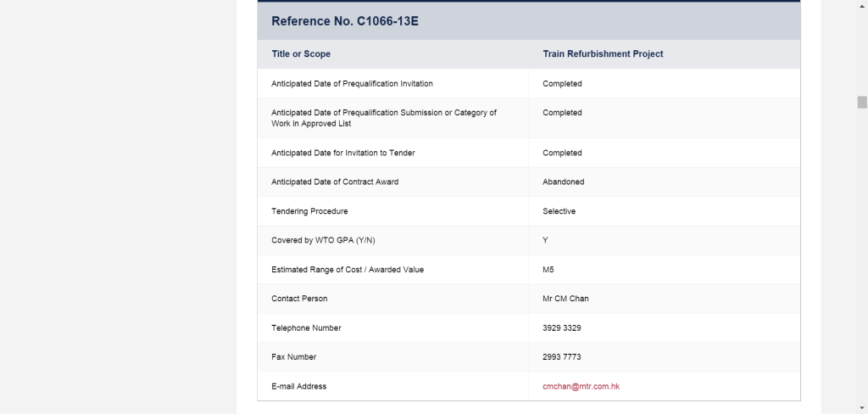Click Estimated Range of Cost label

347,270
